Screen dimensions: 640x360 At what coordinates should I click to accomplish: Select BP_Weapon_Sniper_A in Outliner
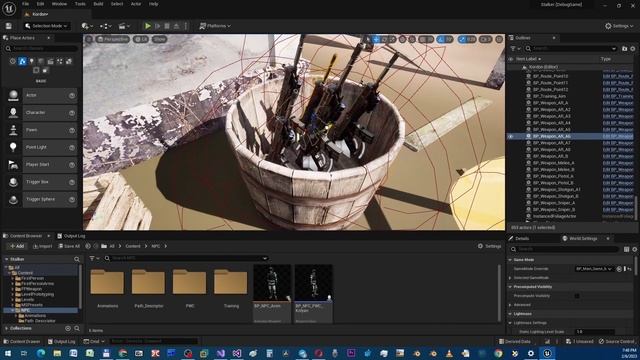click(x=553, y=203)
